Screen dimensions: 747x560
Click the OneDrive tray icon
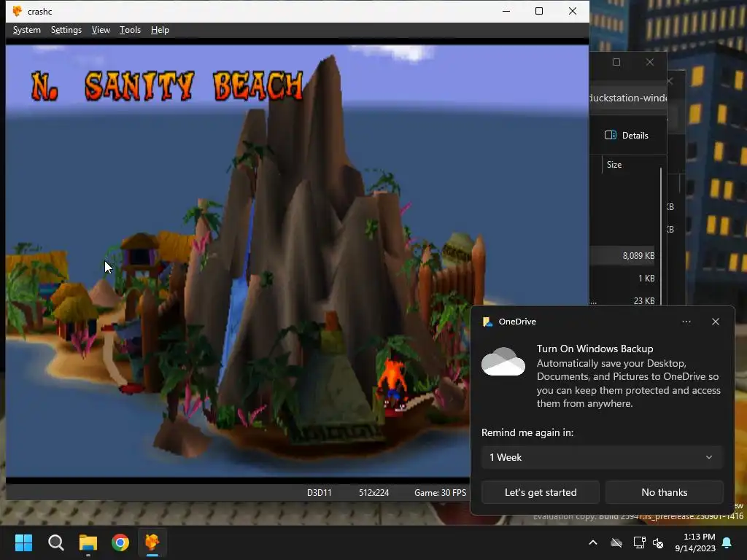[x=616, y=542]
